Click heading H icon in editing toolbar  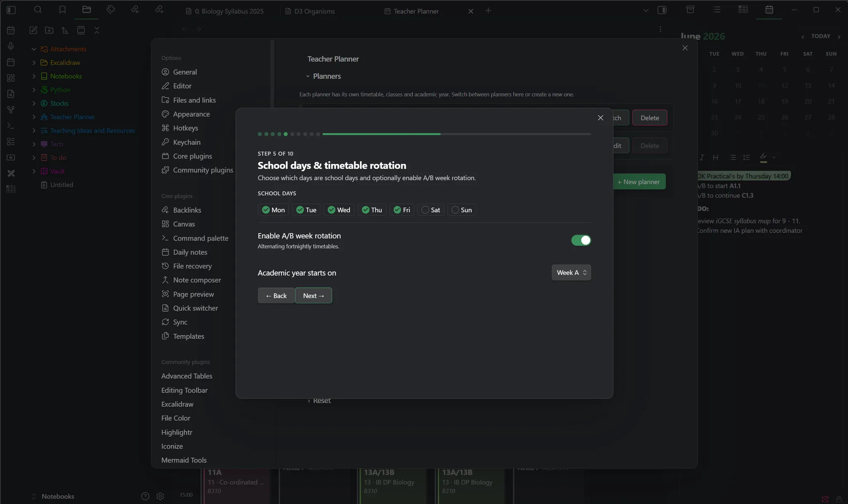(x=715, y=157)
